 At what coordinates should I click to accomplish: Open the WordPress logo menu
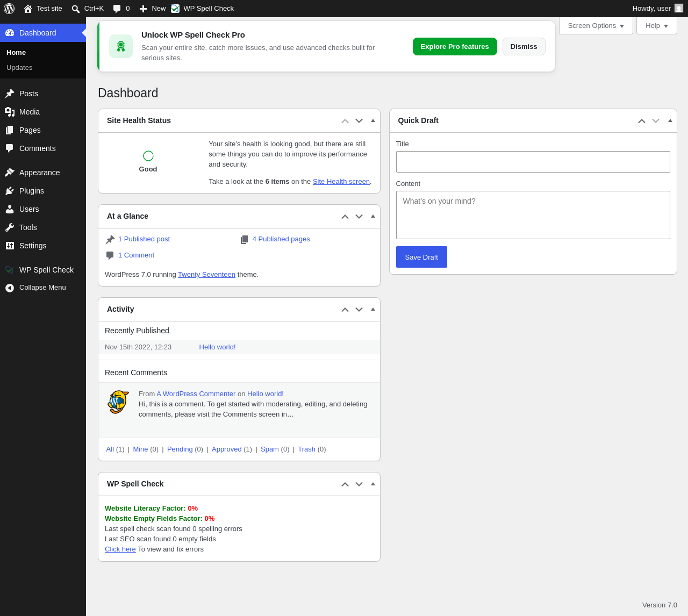click(9, 9)
